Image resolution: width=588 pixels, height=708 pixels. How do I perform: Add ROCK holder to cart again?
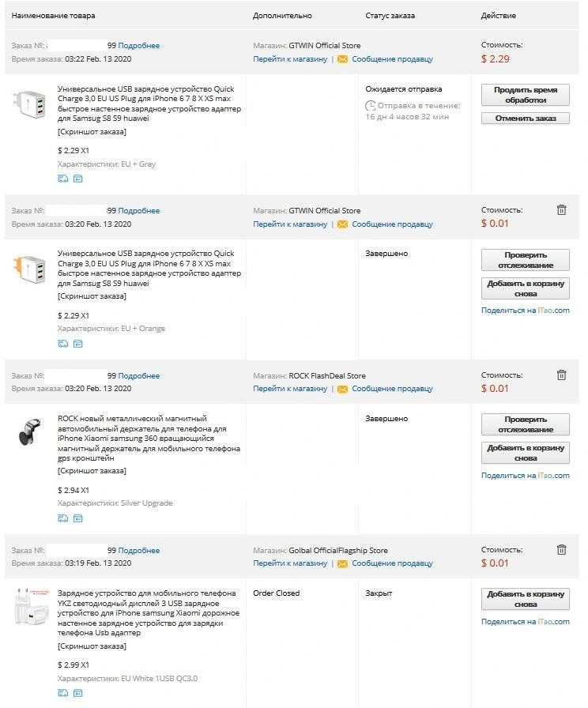(x=526, y=453)
